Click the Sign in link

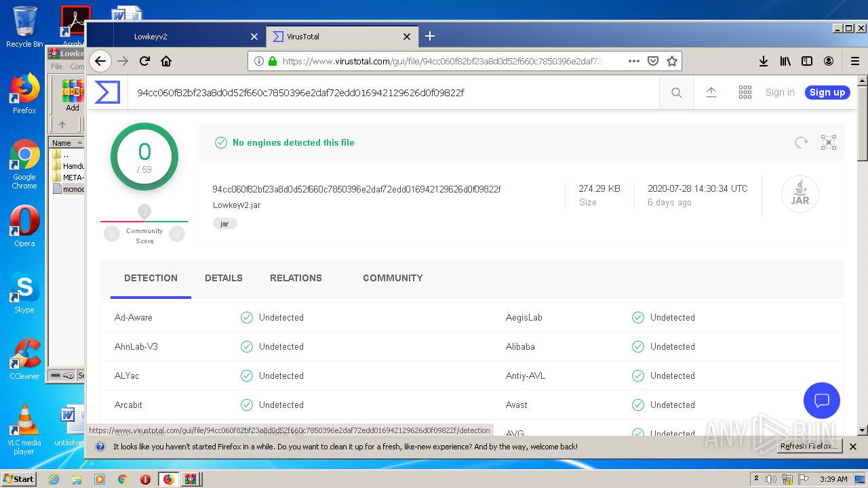pos(780,92)
